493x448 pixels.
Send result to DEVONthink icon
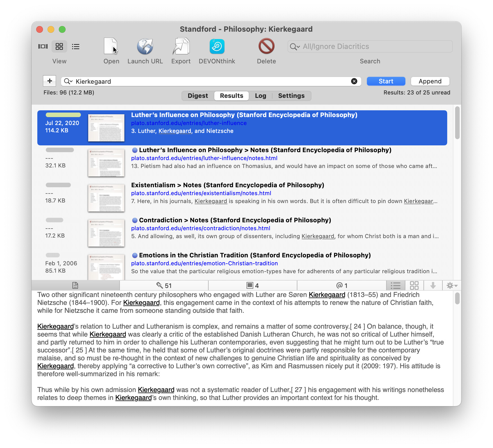click(x=217, y=46)
